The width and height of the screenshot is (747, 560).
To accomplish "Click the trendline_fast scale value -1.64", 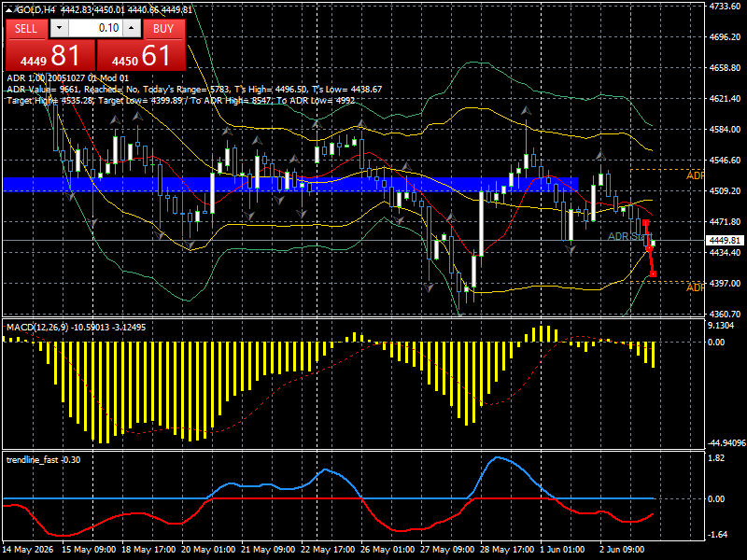I will click(717, 535).
